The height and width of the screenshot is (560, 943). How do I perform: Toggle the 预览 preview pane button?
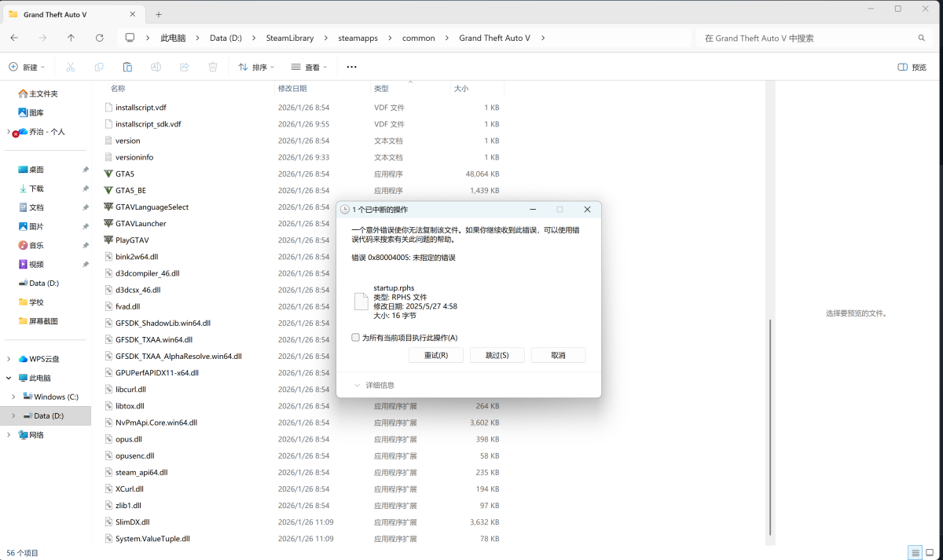point(912,68)
